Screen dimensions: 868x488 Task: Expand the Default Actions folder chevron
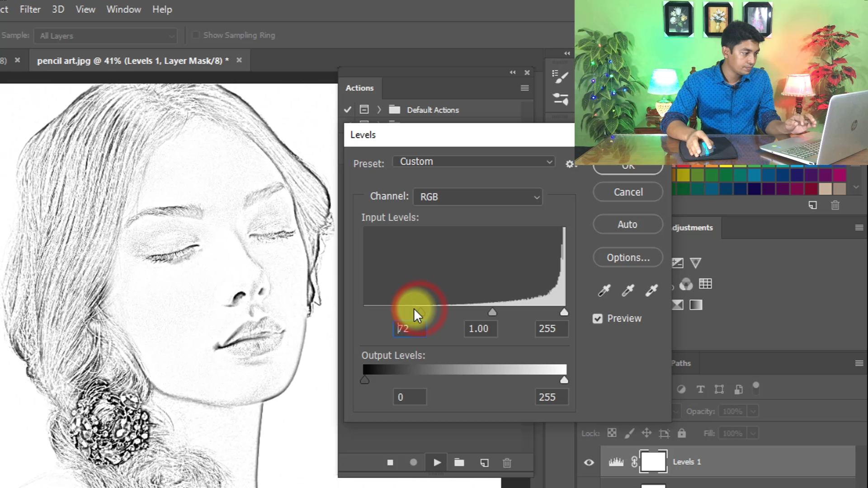point(379,110)
